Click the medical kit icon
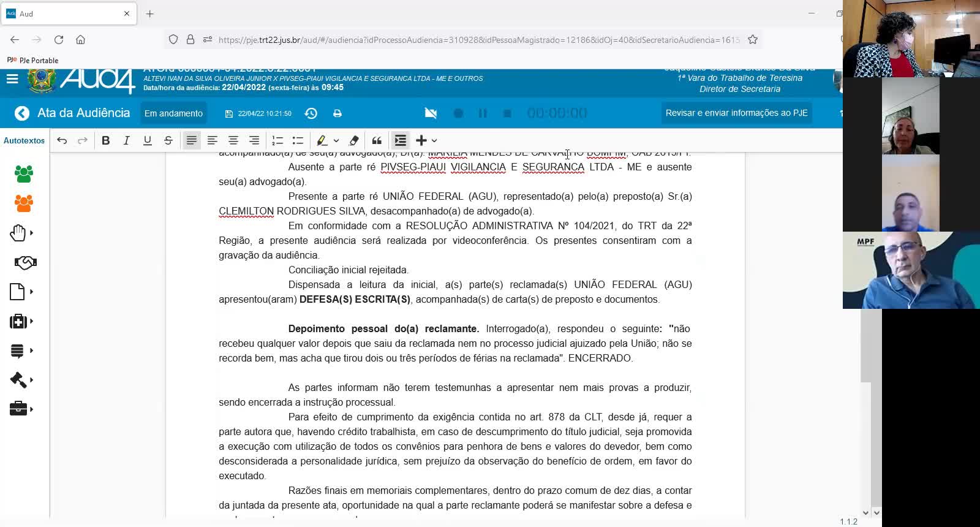 (18, 321)
